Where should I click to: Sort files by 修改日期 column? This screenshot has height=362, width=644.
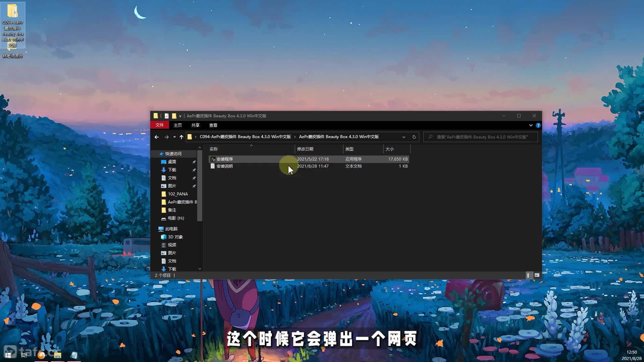click(319, 149)
